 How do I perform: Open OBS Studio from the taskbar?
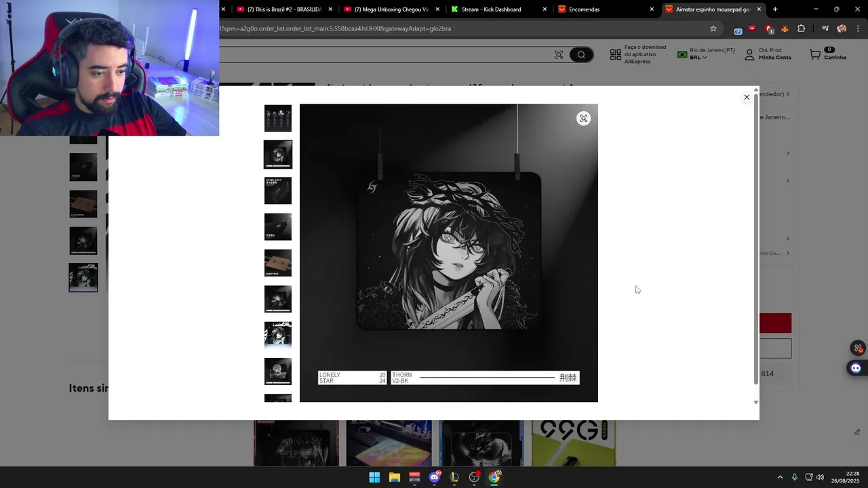pyautogui.click(x=475, y=477)
